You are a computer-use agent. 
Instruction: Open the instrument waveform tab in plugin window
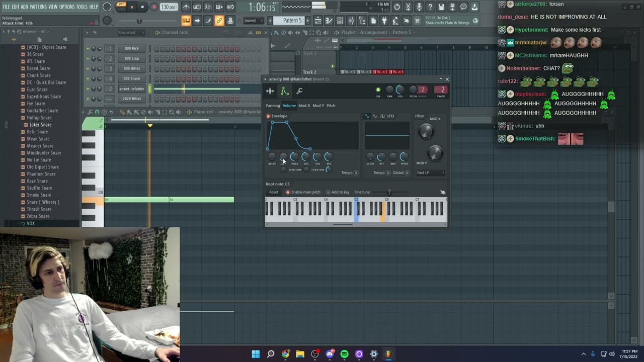point(270,91)
